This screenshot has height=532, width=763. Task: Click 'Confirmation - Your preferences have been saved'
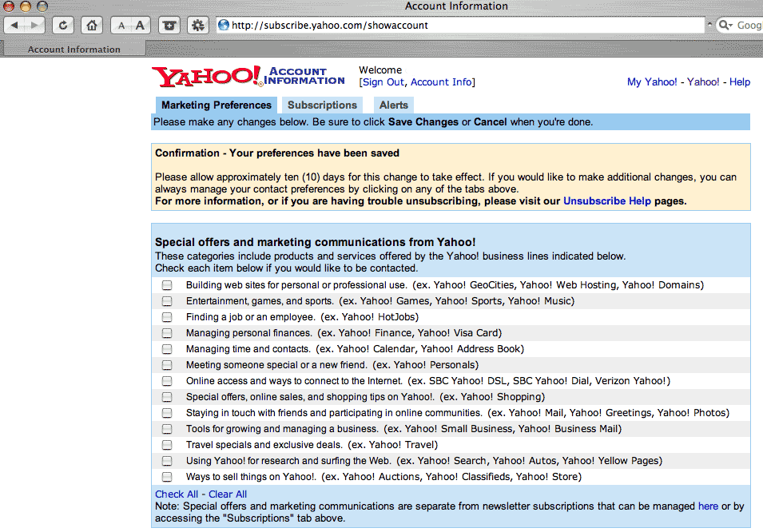click(277, 153)
